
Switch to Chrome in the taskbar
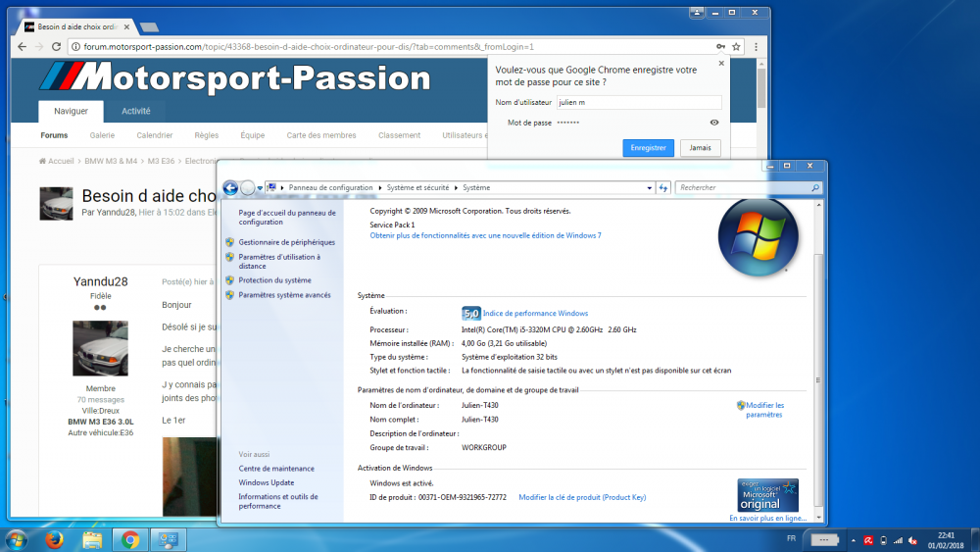tap(130, 539)
